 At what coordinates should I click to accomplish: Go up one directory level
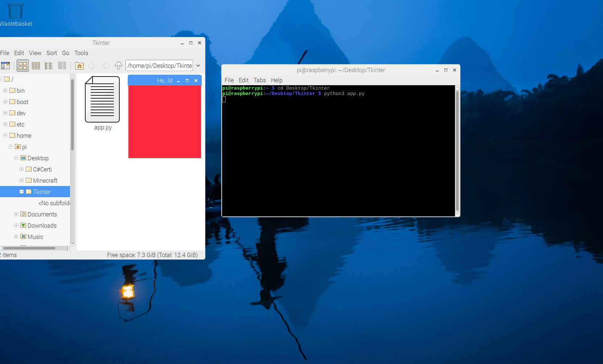(x=119, y=65)
